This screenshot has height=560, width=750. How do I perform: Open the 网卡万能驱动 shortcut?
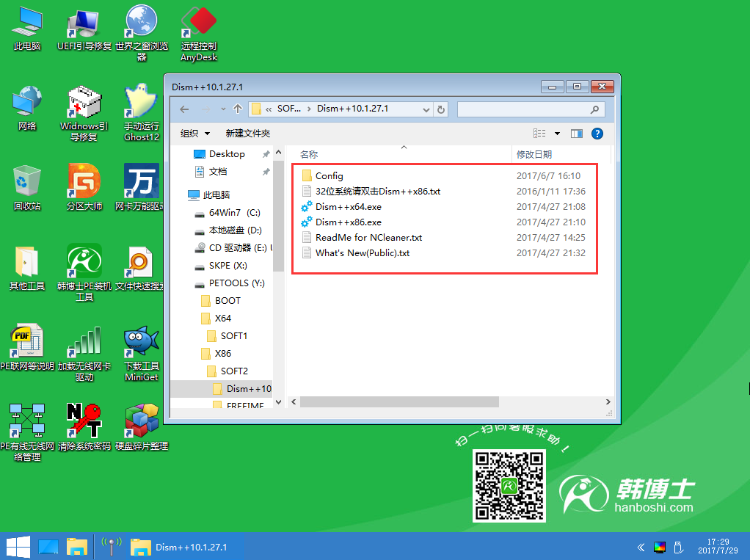click(x=139, y=189)
